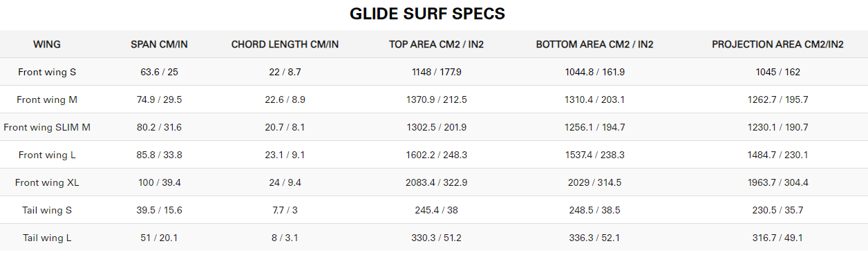868x257 pixels.
Task: Click the CHORD LENGTH CM/IN header
Action: click(285, 44)
